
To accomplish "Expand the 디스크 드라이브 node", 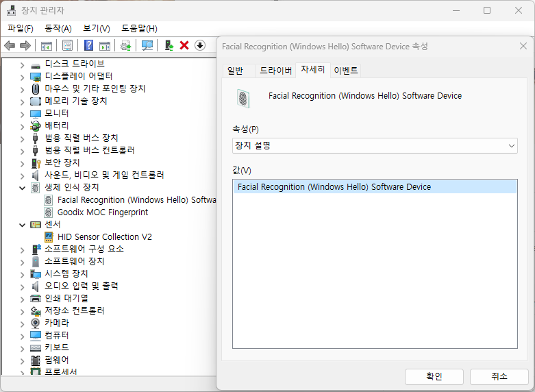I will point(22,65).
